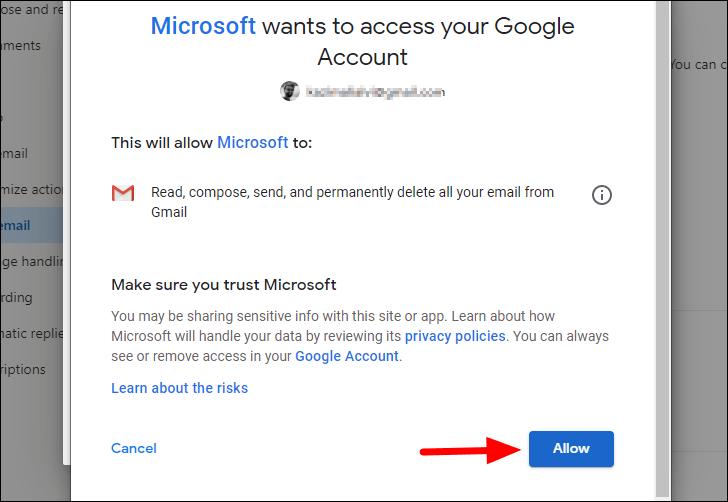Cancel the Microsoft access request
728x502 pixels.
click(x=134, y=448)
